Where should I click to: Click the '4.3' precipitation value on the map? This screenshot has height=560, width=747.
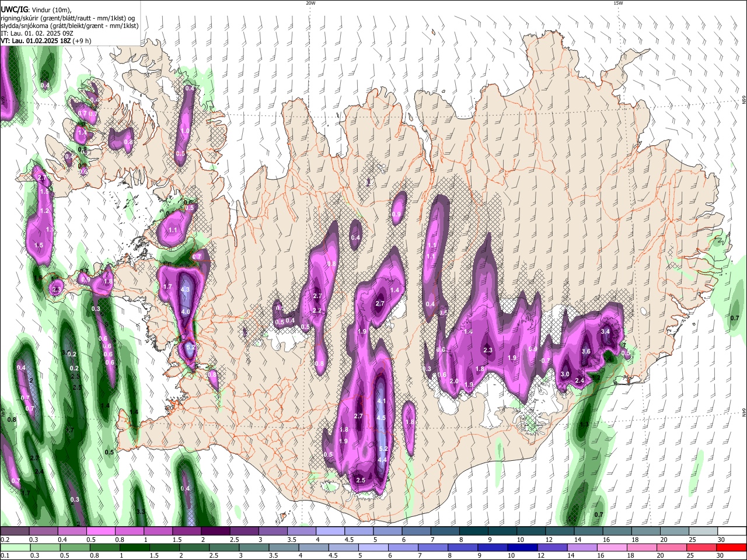(186, 289)
